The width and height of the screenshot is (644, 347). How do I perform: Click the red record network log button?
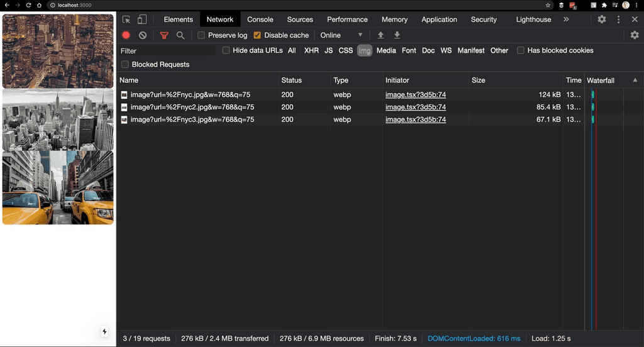pos(126,35)
